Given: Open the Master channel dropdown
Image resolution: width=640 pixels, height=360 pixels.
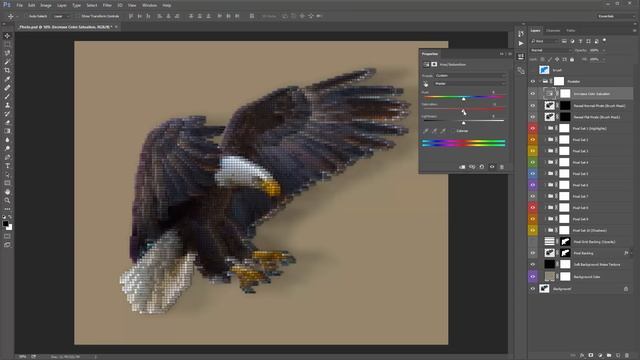Looking at the screenshot, I should 470,84.
